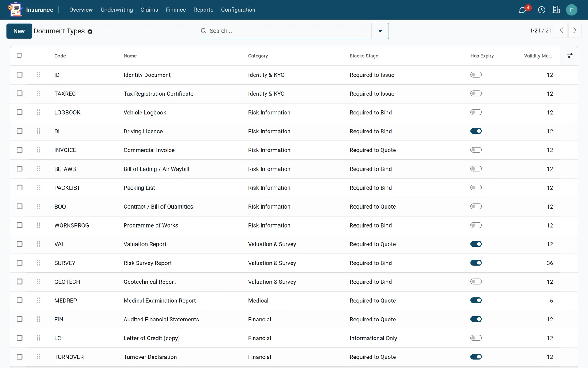Sort by Blocks Stage column header
The height and width of the screenshot is (368, 588).
[364, 56]
